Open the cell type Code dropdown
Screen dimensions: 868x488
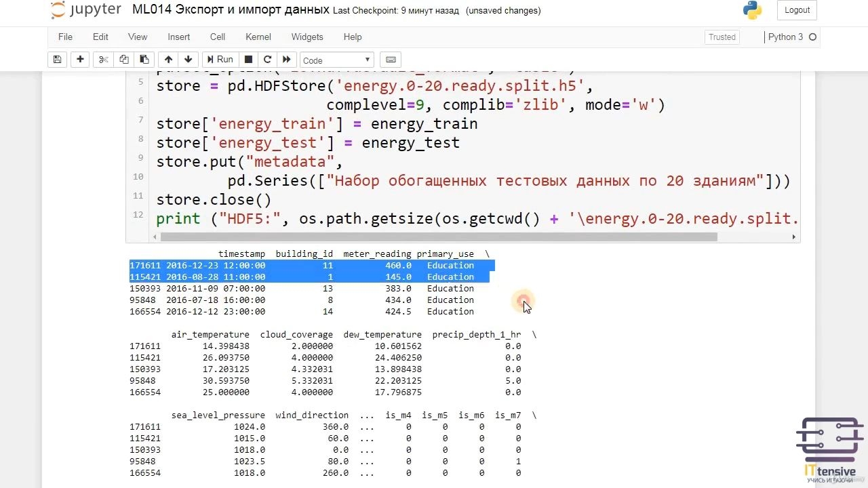[337, 60]
